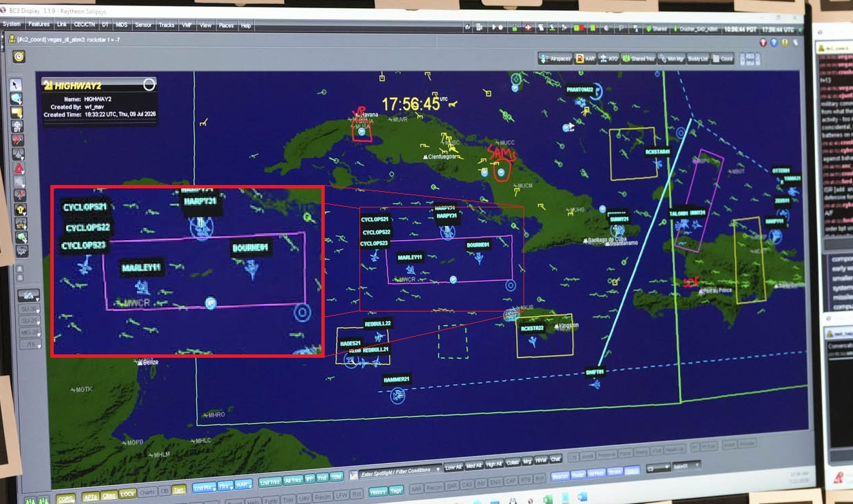Click the red aircraft icon in top status bar
Viewport: 853px width, 504px height.
click(528, 28)
